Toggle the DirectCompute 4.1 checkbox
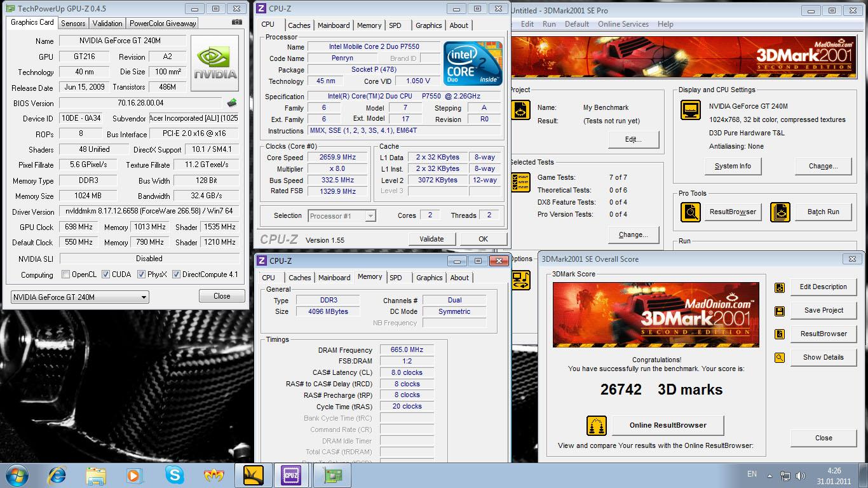 click(x=176, y=274)
